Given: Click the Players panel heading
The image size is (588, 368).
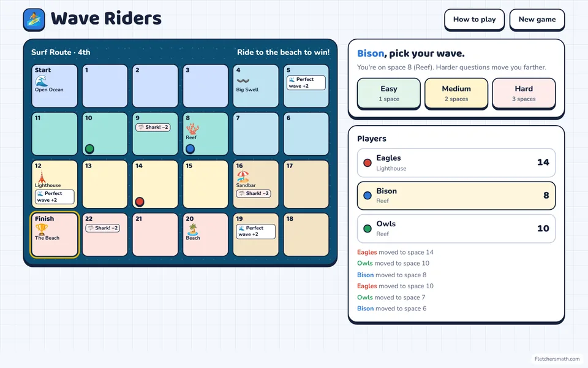Looking at the screenshot, I should tap(372, 139).
